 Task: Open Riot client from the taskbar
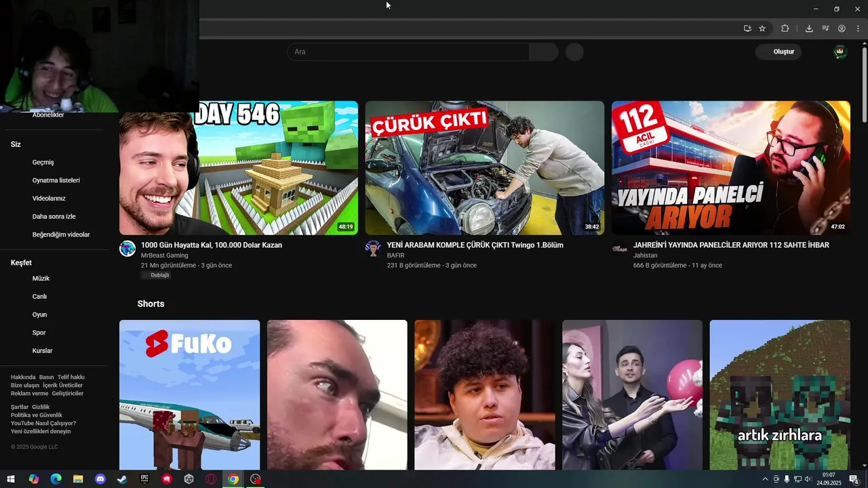(x=167, y=479)
